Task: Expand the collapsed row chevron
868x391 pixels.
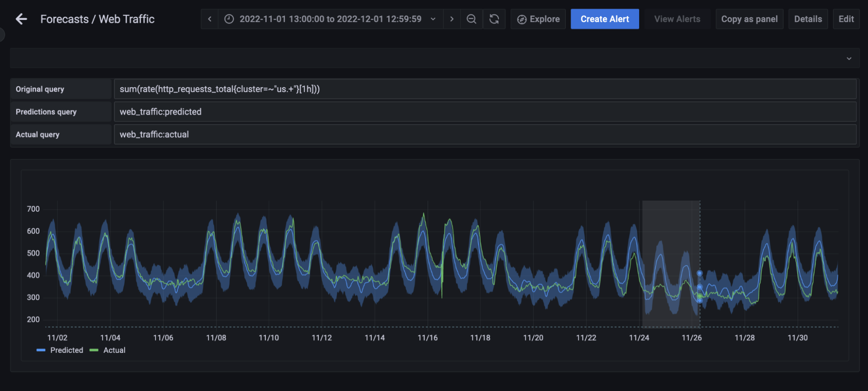Action: [848, 59]
